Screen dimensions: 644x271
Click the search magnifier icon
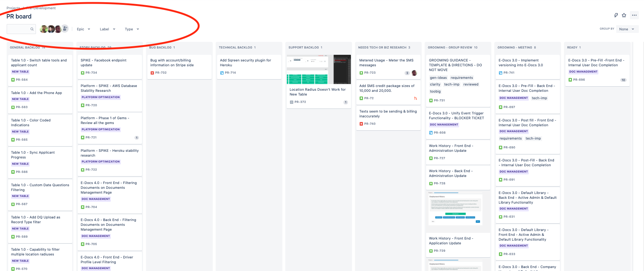pos(32,29)
